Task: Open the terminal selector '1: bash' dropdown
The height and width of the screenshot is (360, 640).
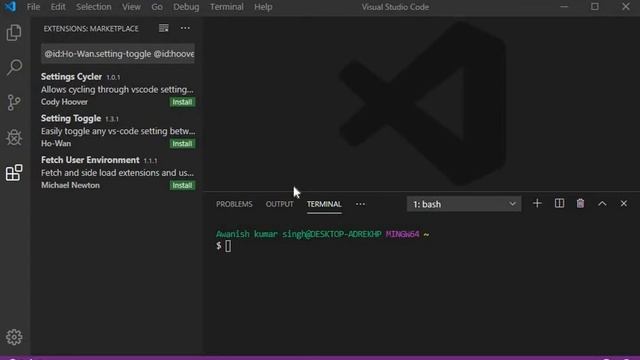Action: 464,204
